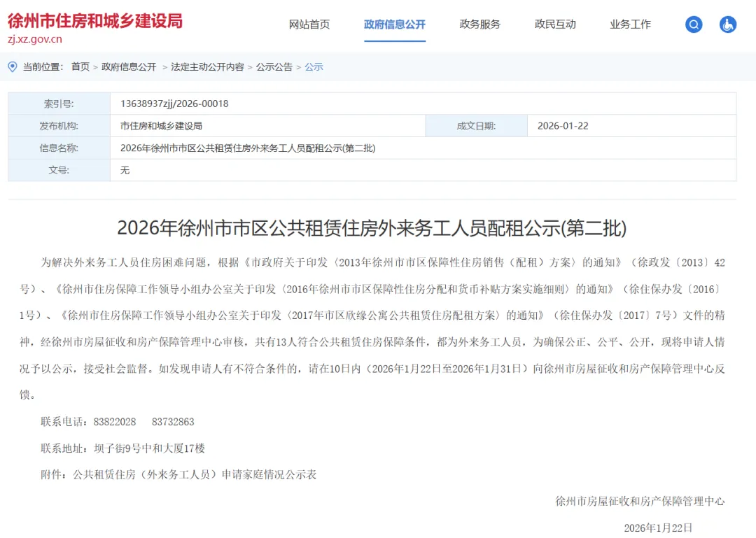Click zj.xz.gov.cn under the logo

pos(35,40)
